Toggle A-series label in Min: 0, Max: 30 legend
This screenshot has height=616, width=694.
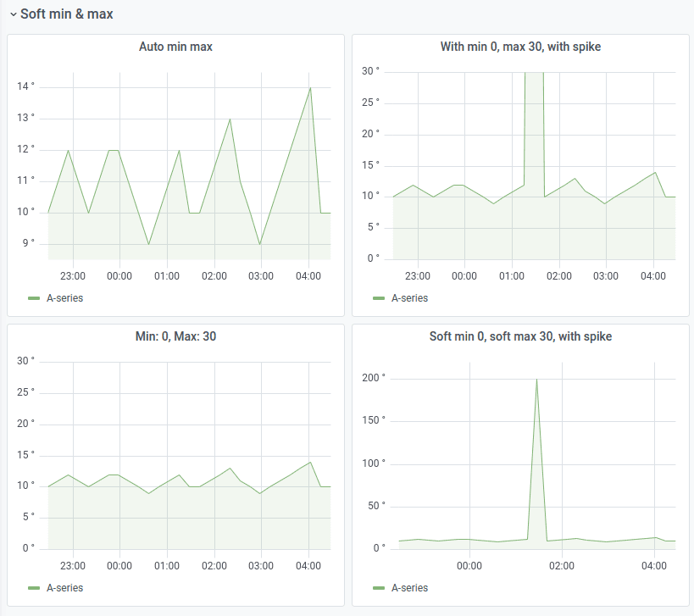coord(64,588)
